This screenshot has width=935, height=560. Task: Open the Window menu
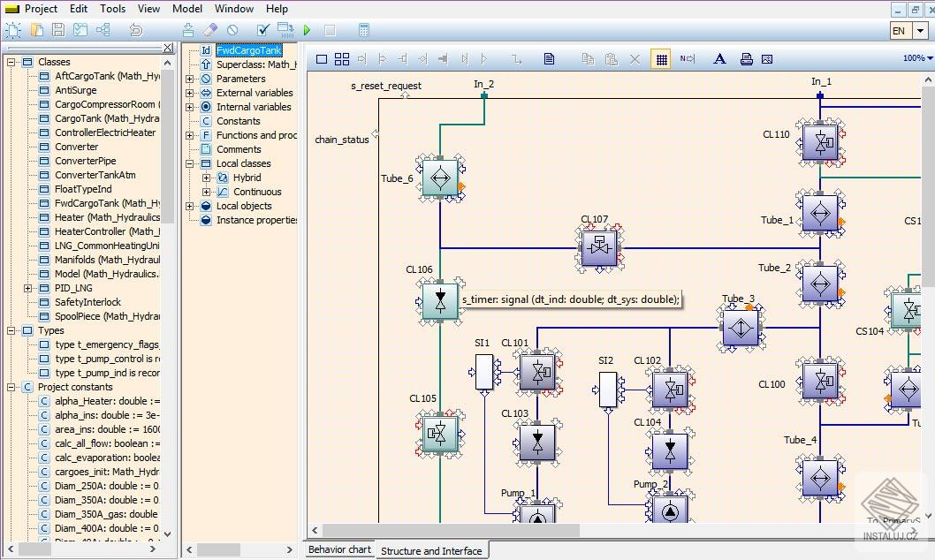[x=233, y=9]
